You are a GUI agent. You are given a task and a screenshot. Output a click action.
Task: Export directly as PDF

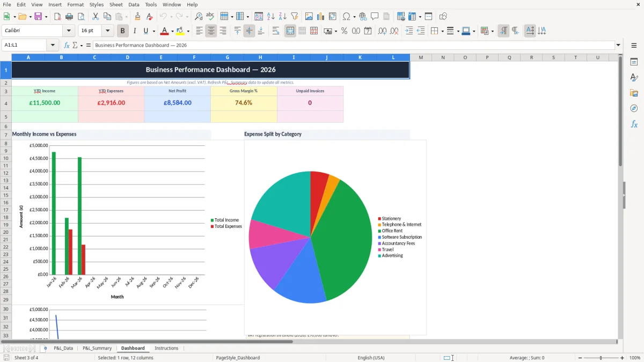coord(57,17)
